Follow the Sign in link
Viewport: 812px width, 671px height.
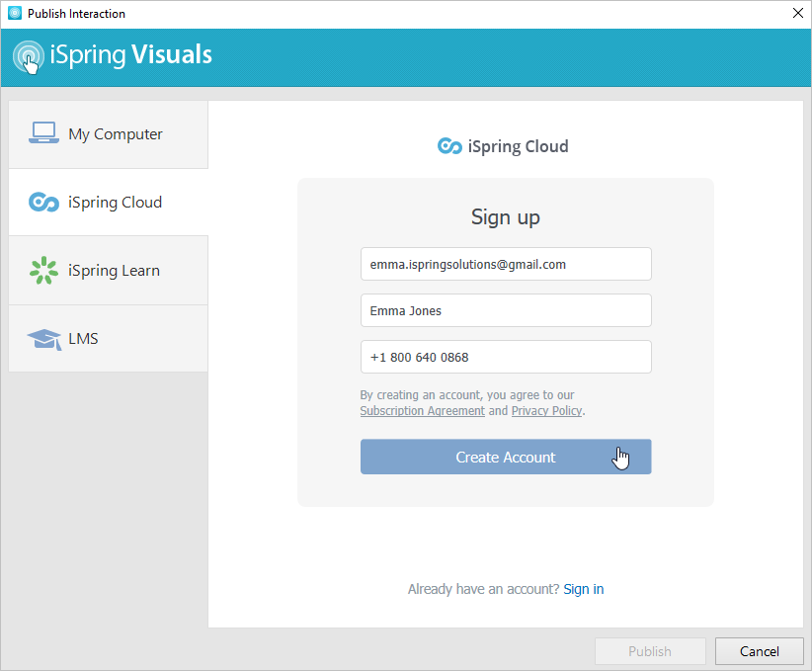(x=583, y=589)
